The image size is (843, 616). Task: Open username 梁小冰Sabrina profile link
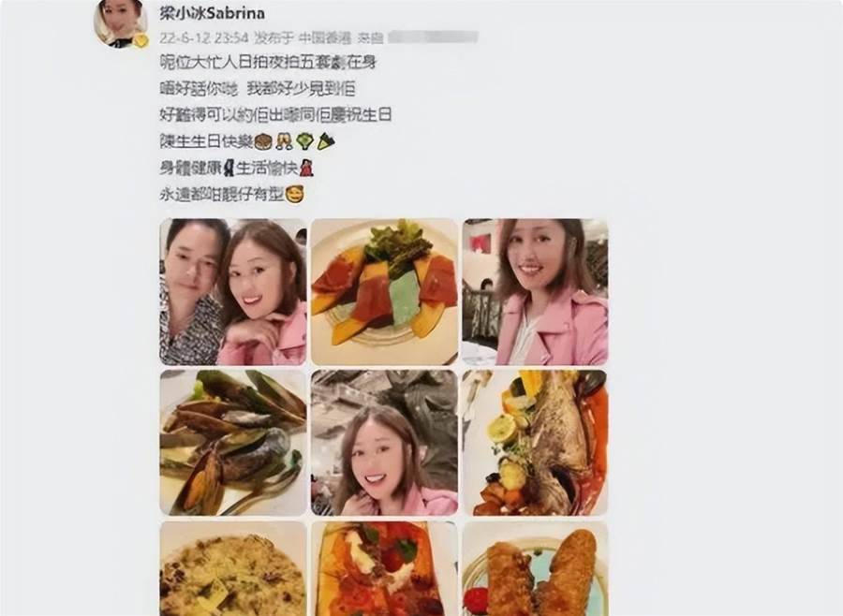click(213, 13)
